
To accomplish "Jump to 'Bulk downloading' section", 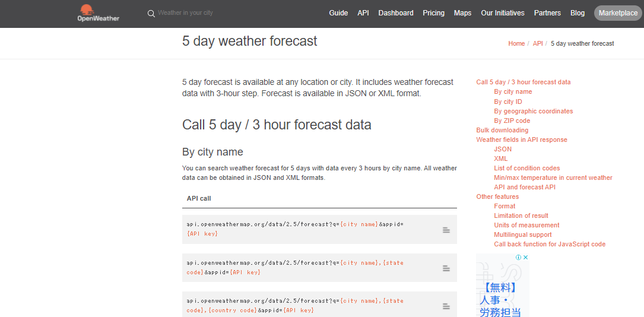I will [502, 130].
